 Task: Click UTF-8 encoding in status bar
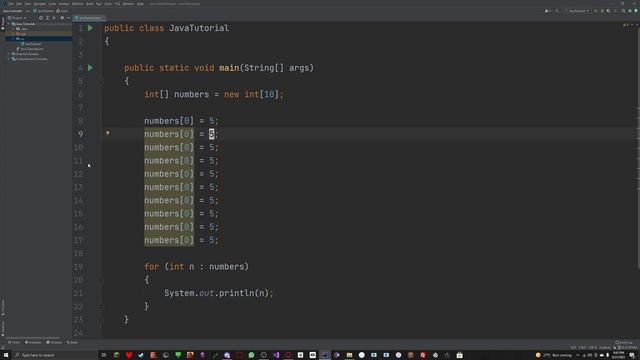(592, 347)
